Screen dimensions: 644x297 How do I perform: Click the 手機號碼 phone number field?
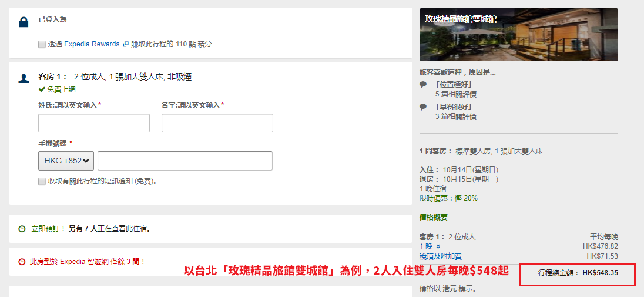coord(185,161)
